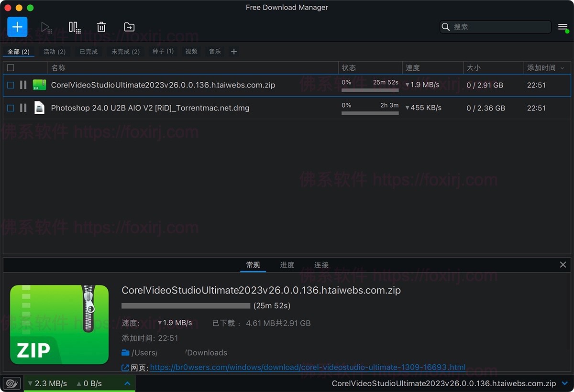Pause the CorelVideoStudio zip download

click(23, 85)
